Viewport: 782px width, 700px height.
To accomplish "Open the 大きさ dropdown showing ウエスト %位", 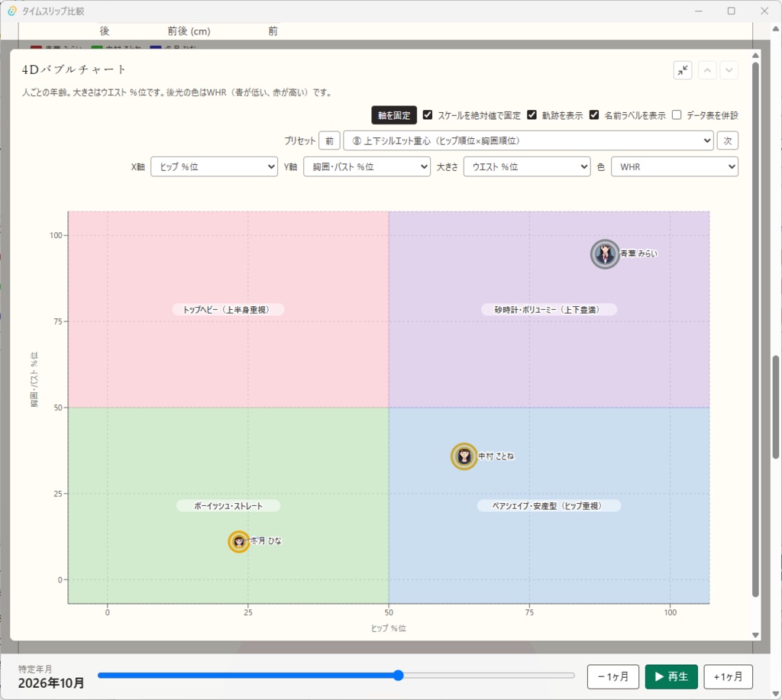I will [x=527, y=166].
